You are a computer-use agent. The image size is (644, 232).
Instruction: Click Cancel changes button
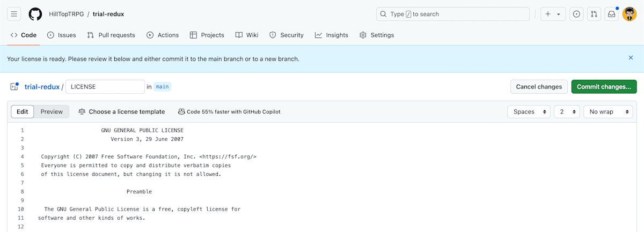coord(539,86)
